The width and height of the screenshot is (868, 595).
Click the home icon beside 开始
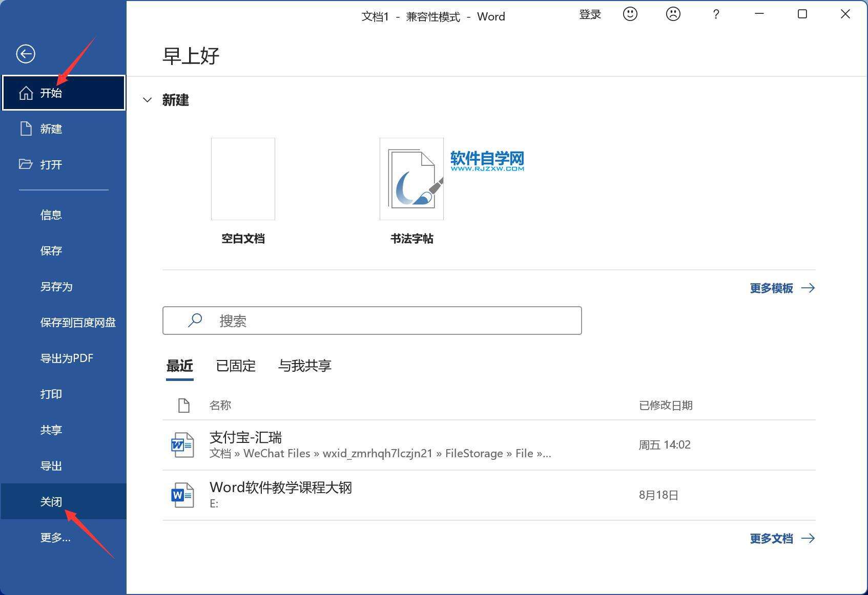click(x=26, y=93)
